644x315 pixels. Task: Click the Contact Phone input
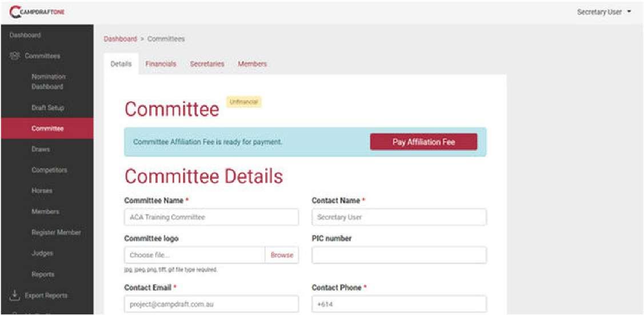[399, 304]
